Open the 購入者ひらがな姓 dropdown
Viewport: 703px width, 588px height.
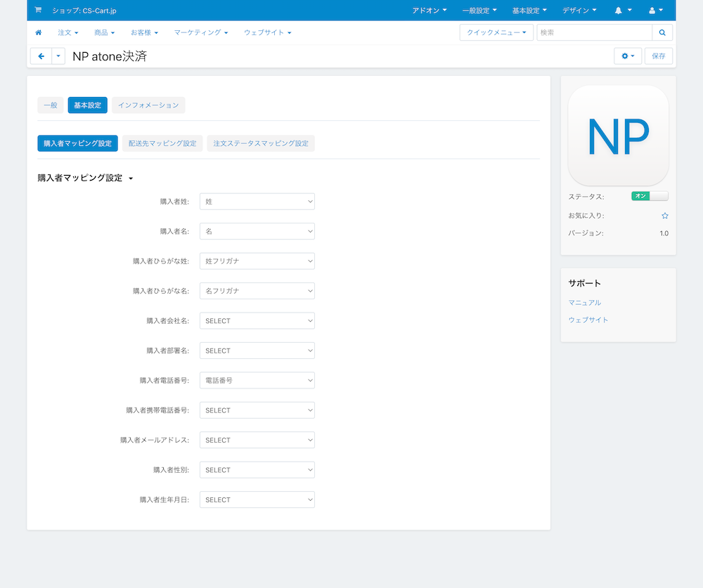point(257,261)
